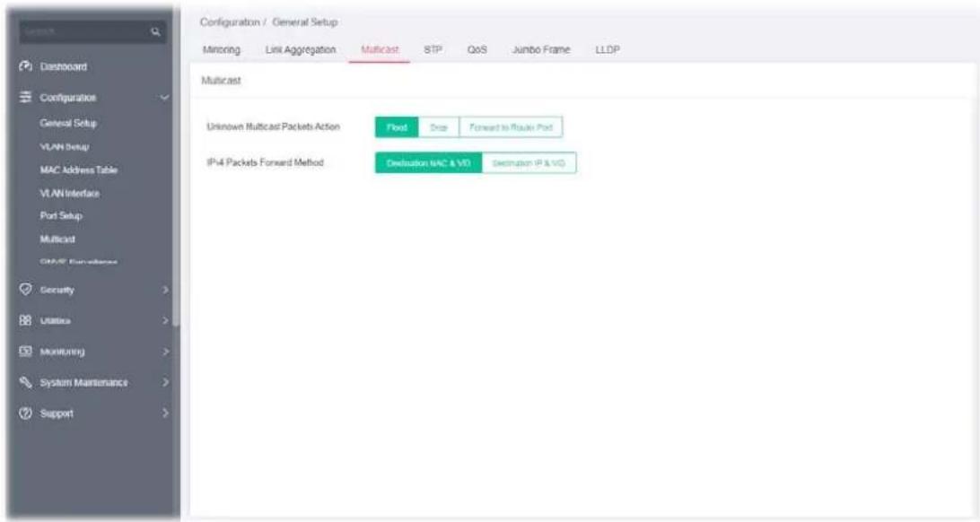Select Flood for unknown multicast packets
The width and height of the screenshot is (980, 522).
click(x=397, y=127)
